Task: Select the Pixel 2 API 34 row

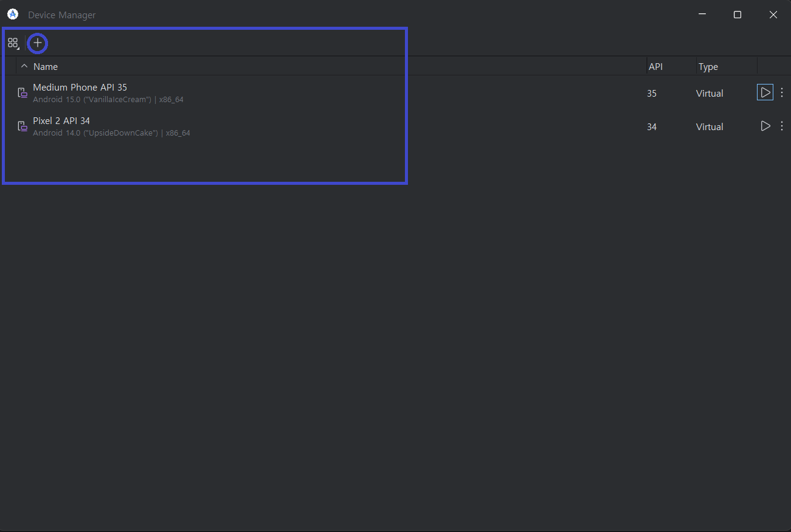Action: pos(304,126)
